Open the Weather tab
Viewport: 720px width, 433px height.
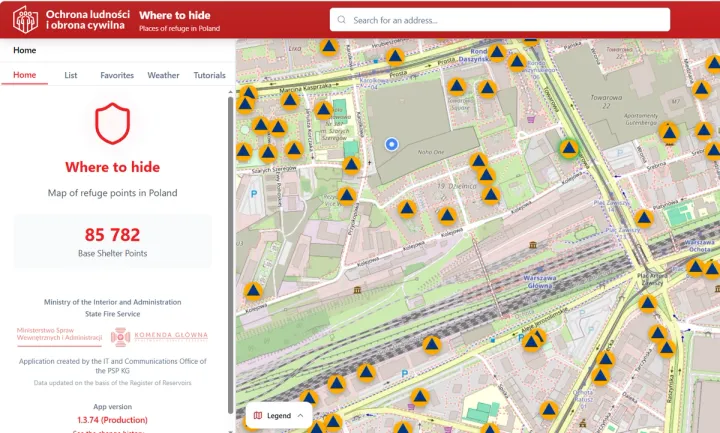pyautogui.click(x=163, y=75)
